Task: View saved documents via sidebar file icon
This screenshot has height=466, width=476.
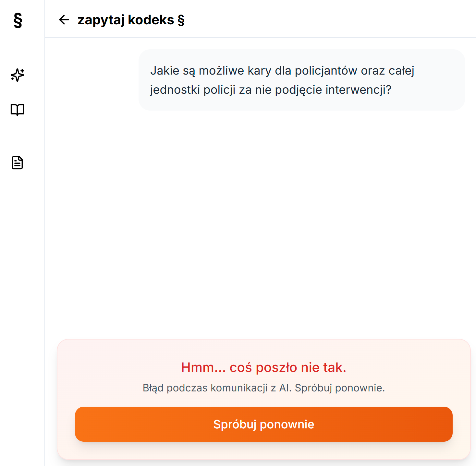Action: tap(18, 162)
